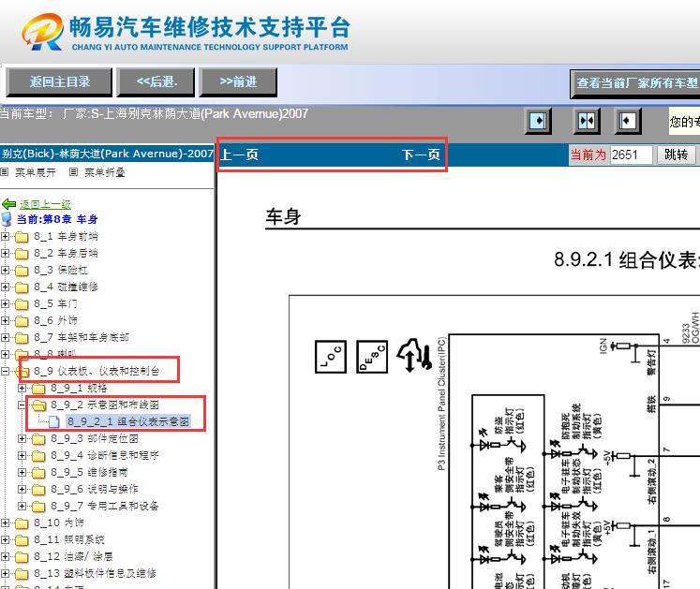This screenshot has height=589, width=700.
Task: Click the 车身 page heading
Action: pyautogui.click(x=284, y=216)
